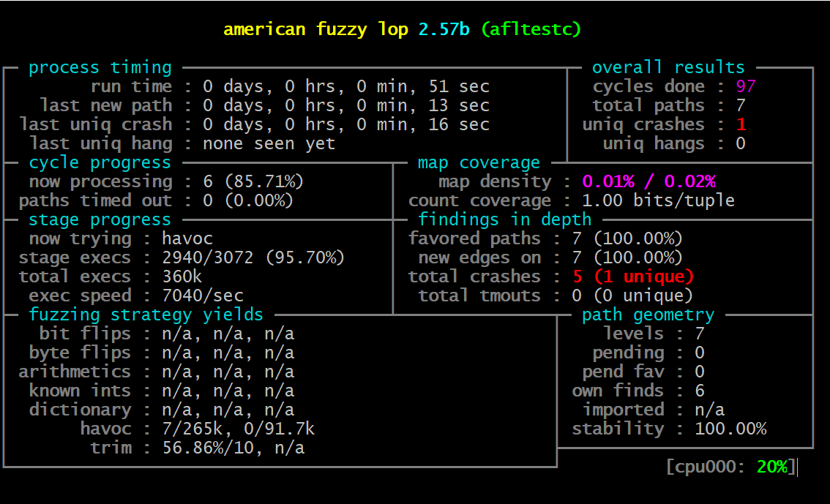
Task: Click the 'last uniq crash' timing row
Action: coord(255,125)
